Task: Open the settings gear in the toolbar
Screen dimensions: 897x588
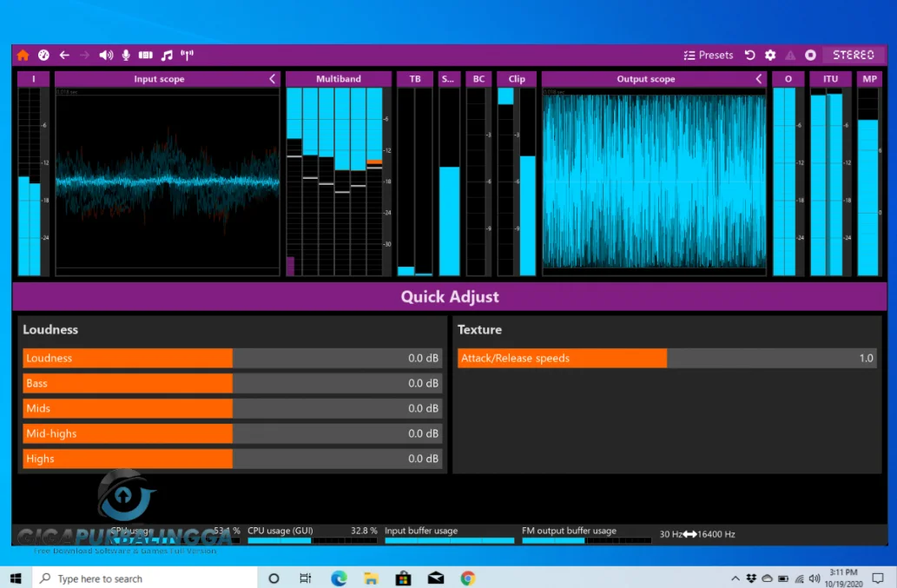Action: click(770, 55)
